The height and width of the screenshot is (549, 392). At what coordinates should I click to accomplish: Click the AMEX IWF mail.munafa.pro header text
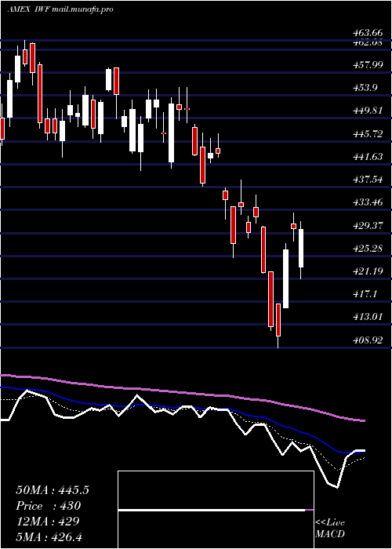pos(60,9)
